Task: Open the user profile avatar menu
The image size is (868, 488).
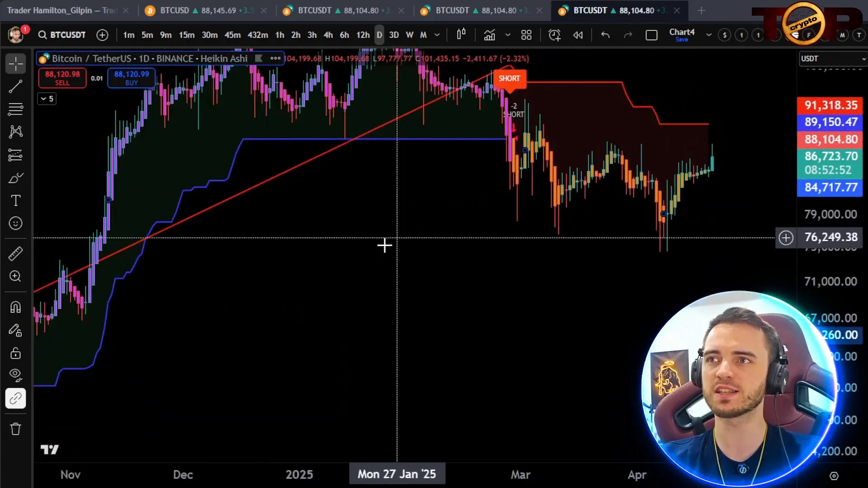Action: pyautogui.click(x=16, y=35)
